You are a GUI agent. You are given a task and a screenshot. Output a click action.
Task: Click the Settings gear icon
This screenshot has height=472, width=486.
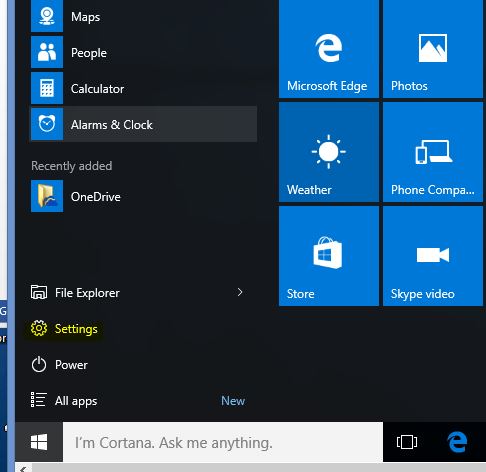(39, 328)
